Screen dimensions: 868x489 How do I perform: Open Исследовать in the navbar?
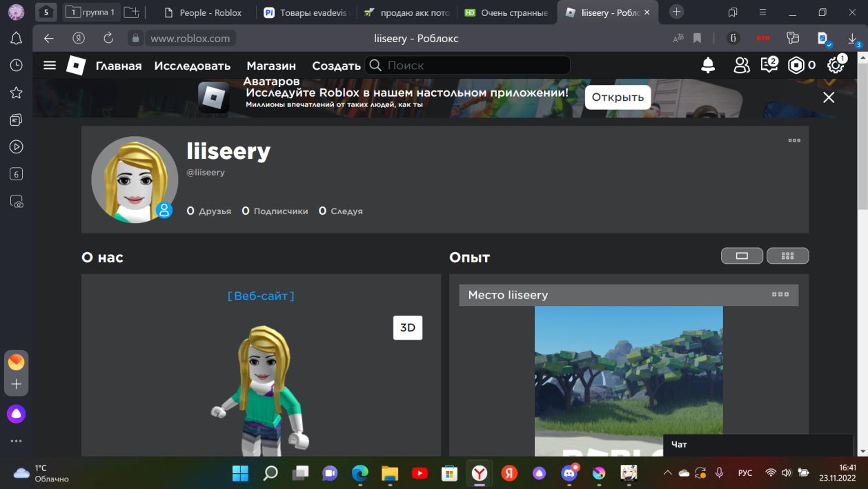pos(193,66)
